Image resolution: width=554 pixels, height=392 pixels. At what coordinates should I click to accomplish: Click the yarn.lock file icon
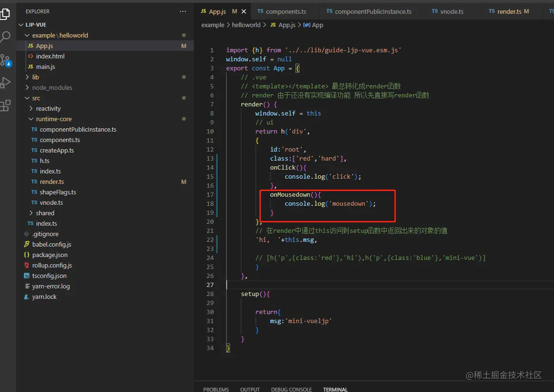(x=27, y=296)
